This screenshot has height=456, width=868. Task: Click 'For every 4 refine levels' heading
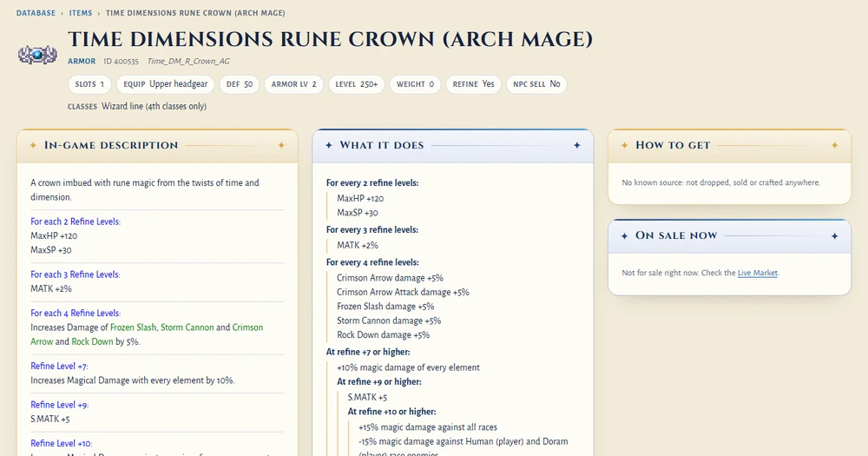click(372, 262)
